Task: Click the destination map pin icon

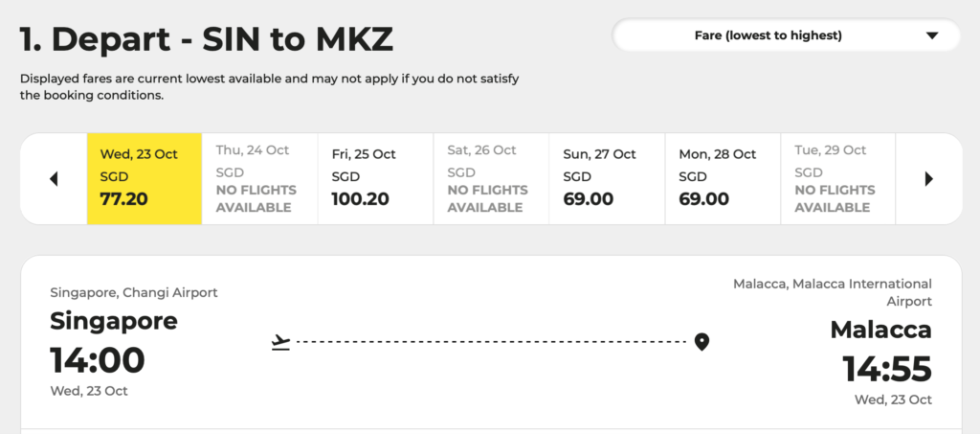Action: tap(702, 342)
